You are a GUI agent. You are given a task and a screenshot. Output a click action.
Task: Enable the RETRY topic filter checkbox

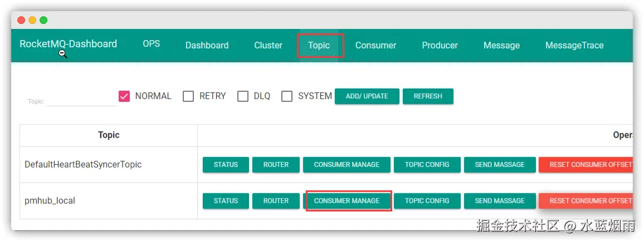click(x=188, y=96)
